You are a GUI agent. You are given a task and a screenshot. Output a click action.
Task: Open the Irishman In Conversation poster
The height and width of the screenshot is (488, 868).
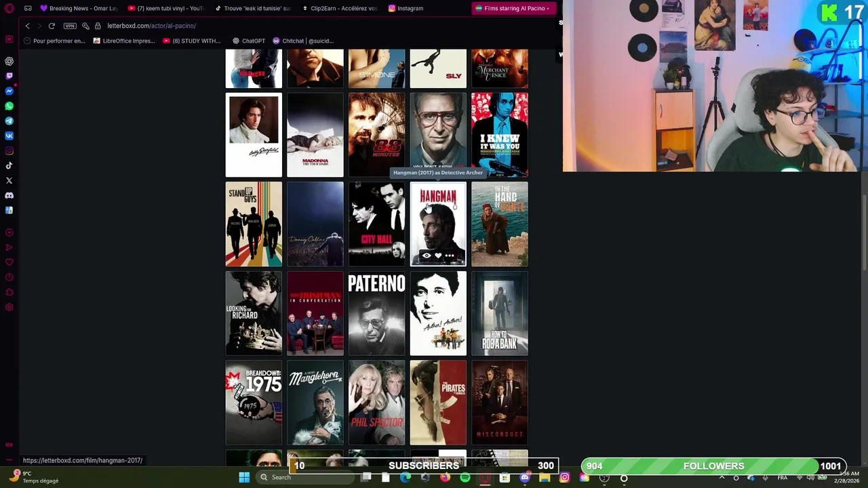(315, 313)
